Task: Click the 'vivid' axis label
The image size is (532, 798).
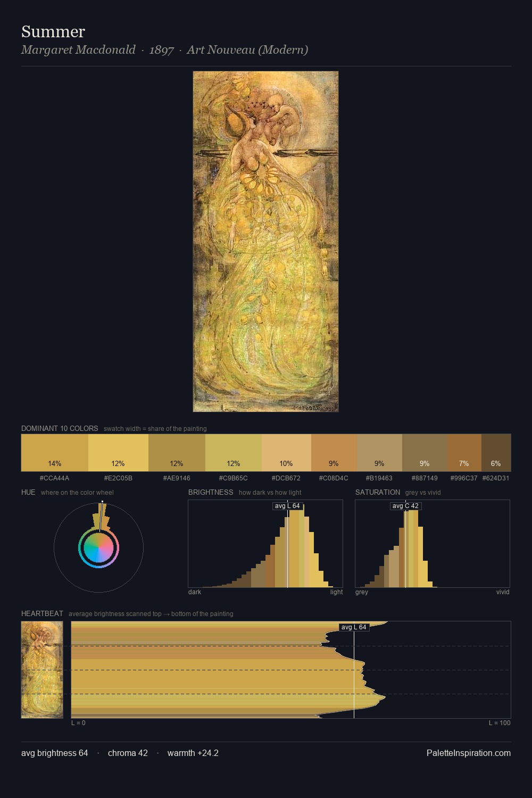Action: (503, 592)
